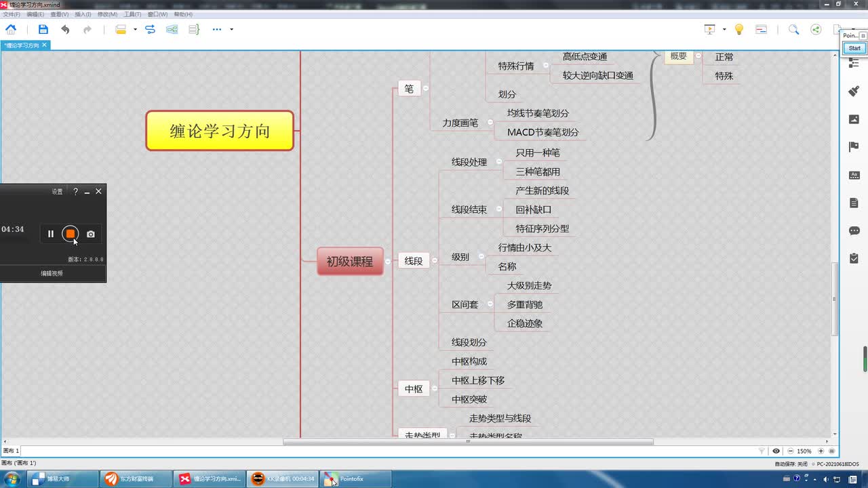Click the 150% zoom level value
The width and height of the screenshot is (868, 488).
(x=804, y=451)
